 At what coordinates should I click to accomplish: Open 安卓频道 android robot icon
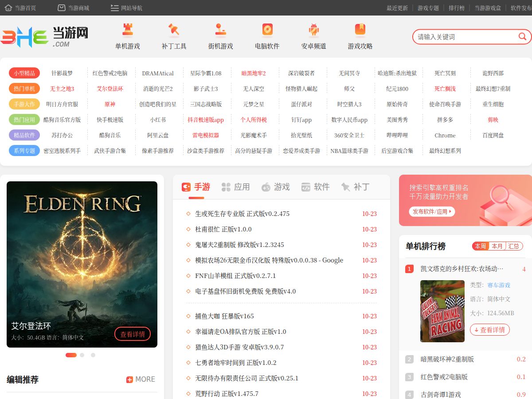coord(314,30)
